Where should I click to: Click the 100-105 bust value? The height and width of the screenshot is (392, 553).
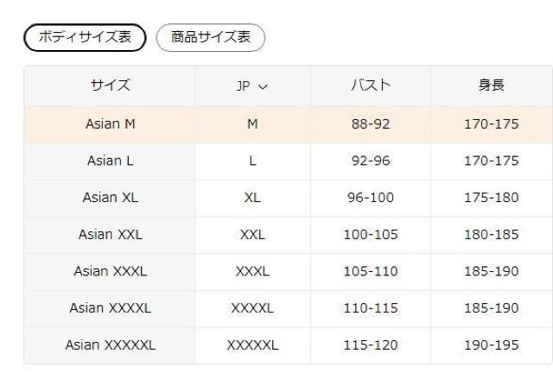[370, 234]
